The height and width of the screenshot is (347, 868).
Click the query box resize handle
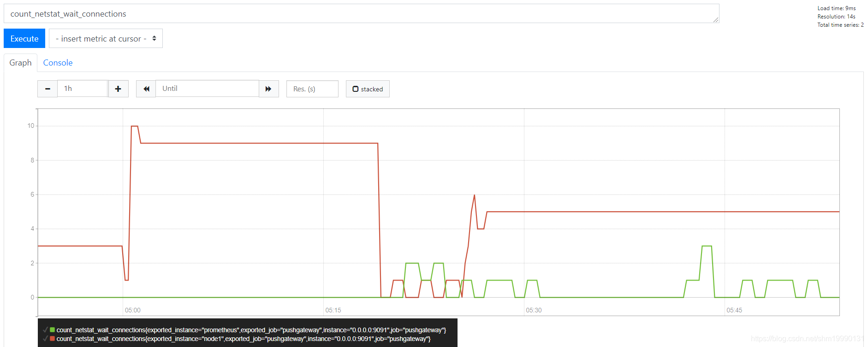tap(716, 19)
